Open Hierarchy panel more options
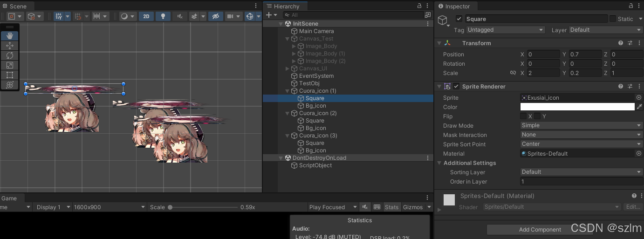This screenshot has width=644, height=239. [x=428, y=6]
